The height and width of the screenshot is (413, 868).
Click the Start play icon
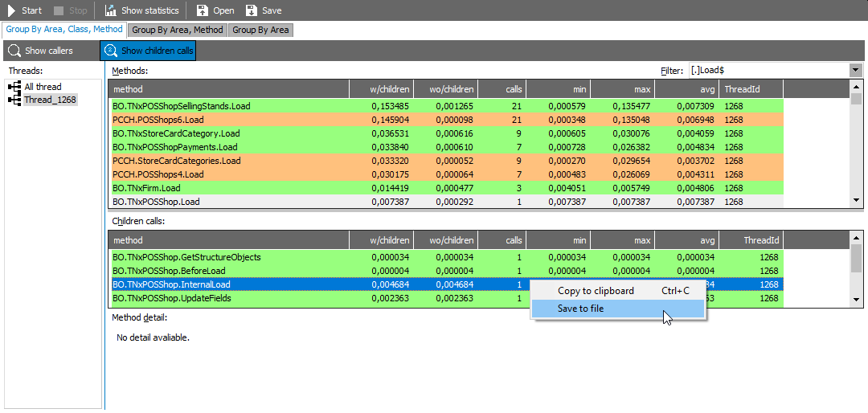(x=12, y=10)
